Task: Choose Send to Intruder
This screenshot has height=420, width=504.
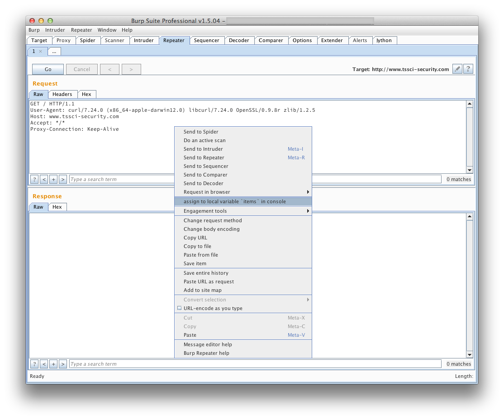Action: [243, 149]
